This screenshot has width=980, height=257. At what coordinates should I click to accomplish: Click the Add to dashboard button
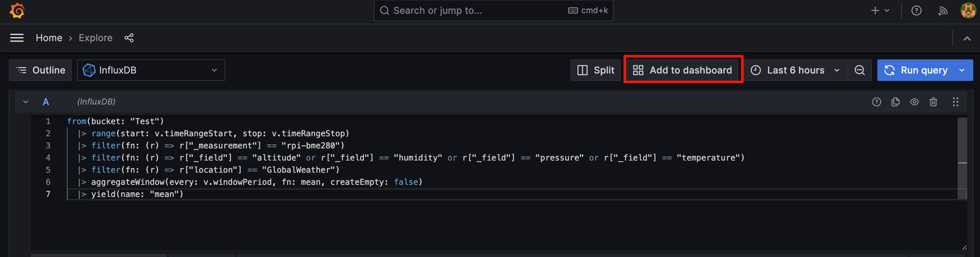682,70
